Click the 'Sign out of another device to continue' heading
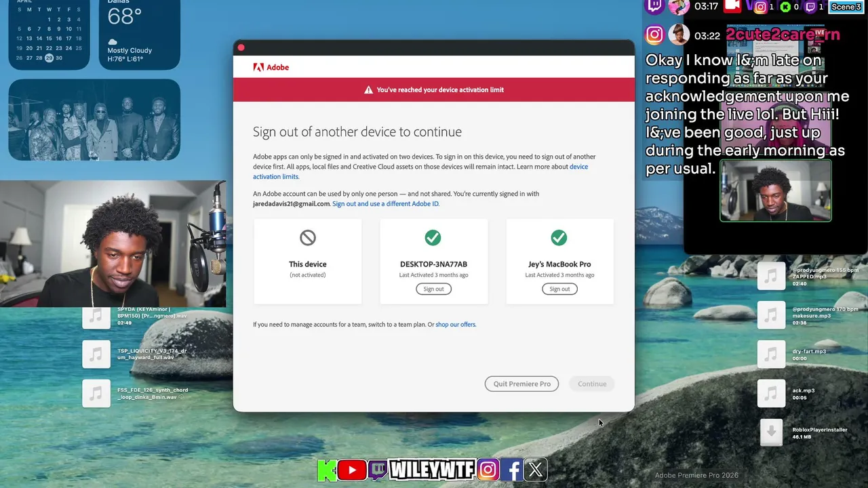Viewport: 868px width, 488px height. coord(357,132)
